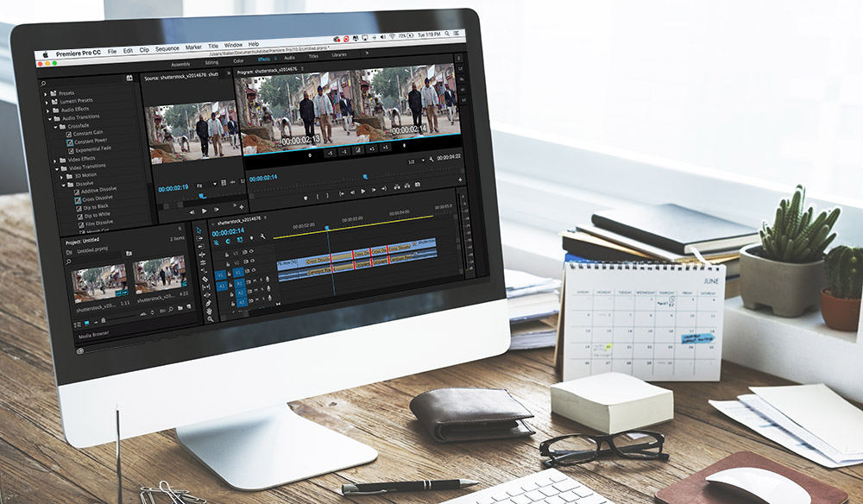Open Source monitor Fit zoom dropdown
The width and height of the screenshot is (863, 504).
coord(205,185)
